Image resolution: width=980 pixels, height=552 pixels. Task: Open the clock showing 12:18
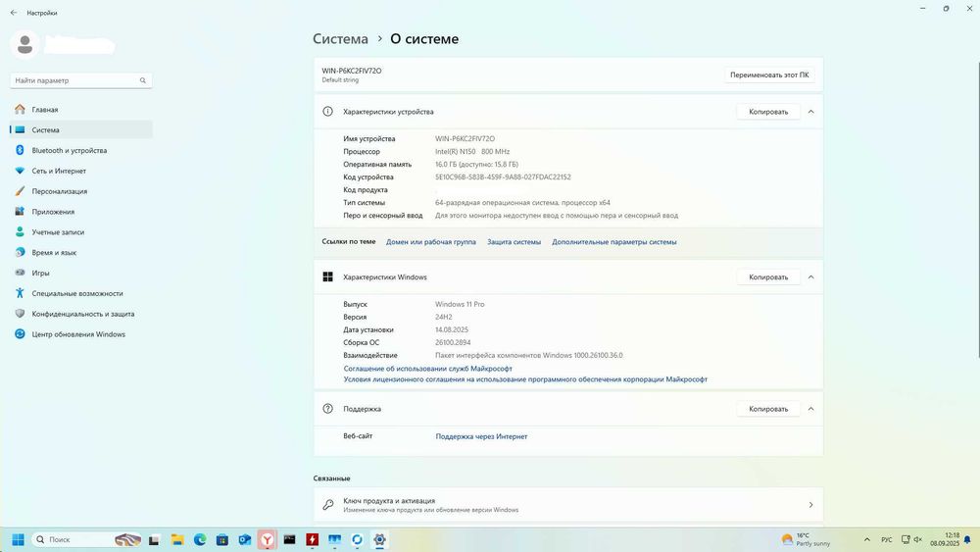(945, 539)
